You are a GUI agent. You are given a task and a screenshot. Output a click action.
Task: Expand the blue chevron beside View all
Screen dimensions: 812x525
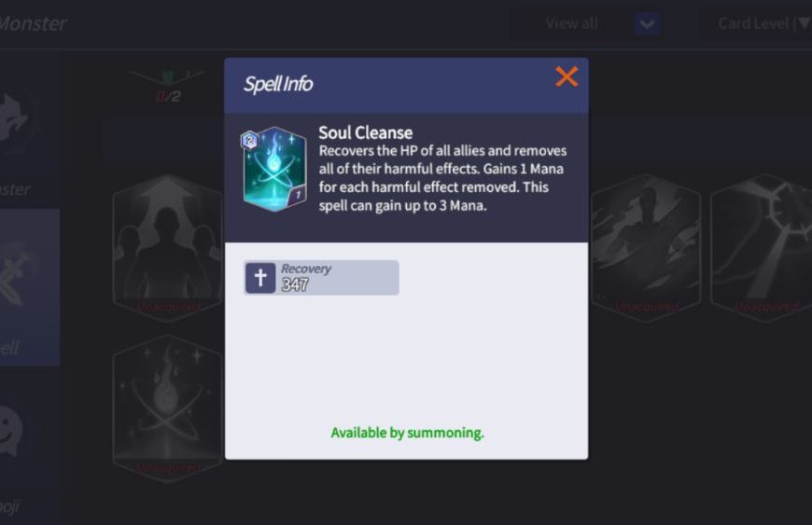point(647,24)
